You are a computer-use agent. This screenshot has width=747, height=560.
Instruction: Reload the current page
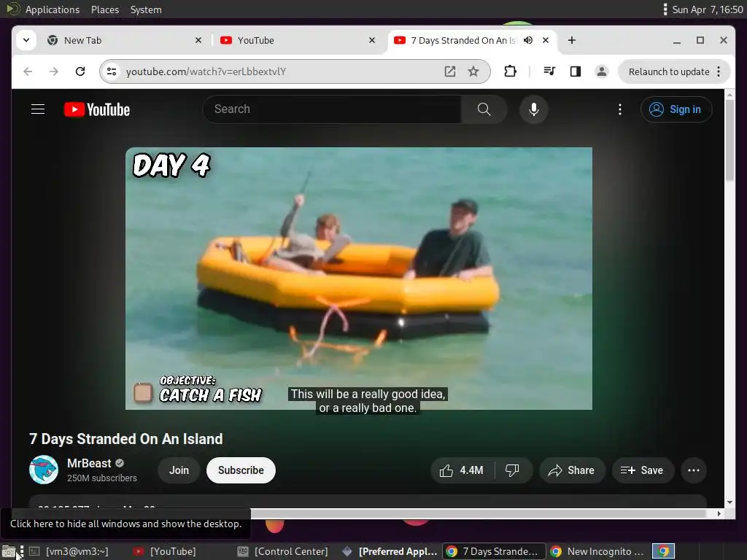[x=80, y=71]
